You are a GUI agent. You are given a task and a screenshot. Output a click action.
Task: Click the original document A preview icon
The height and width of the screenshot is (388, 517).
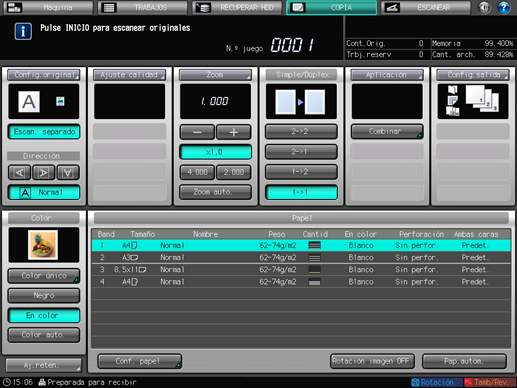click(x=29, y=102)
